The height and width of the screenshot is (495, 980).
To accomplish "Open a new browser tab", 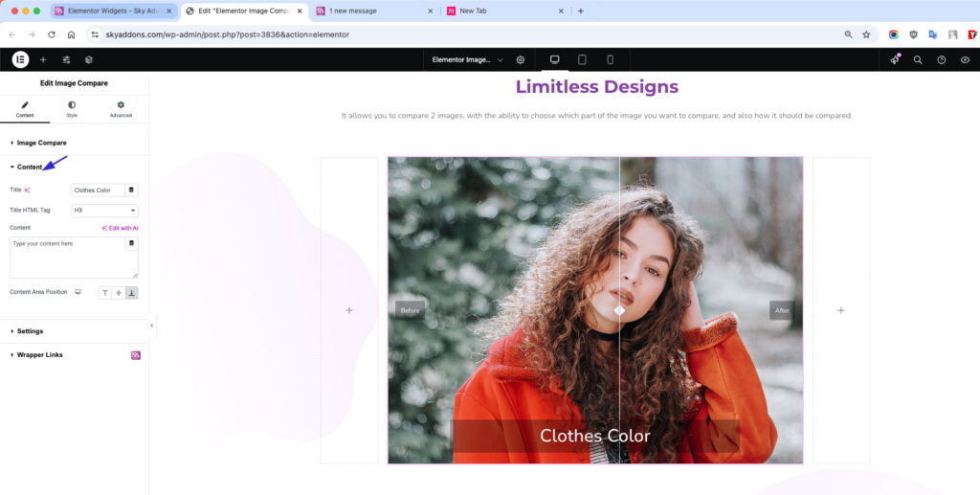I will [x=581, y=11].
